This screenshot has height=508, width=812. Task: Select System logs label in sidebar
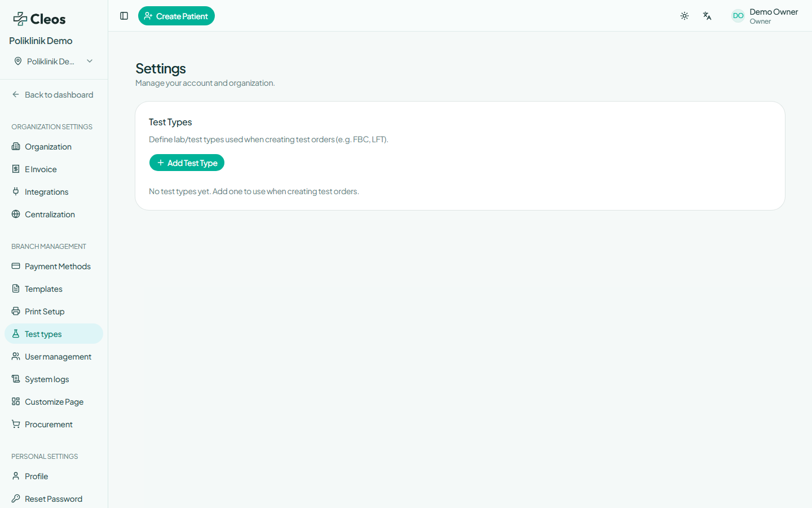pyautogui.click(x=47, y=379)
